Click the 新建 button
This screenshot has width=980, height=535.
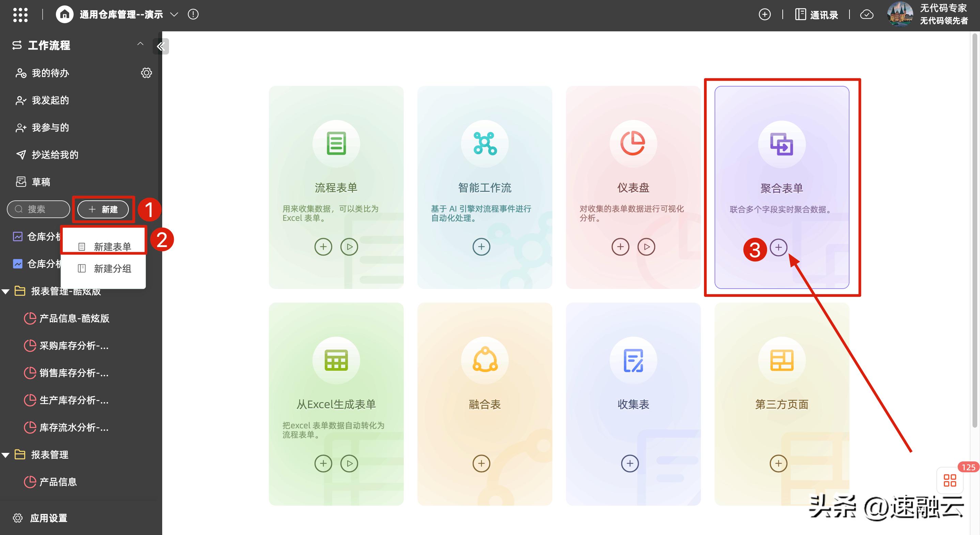103,209
